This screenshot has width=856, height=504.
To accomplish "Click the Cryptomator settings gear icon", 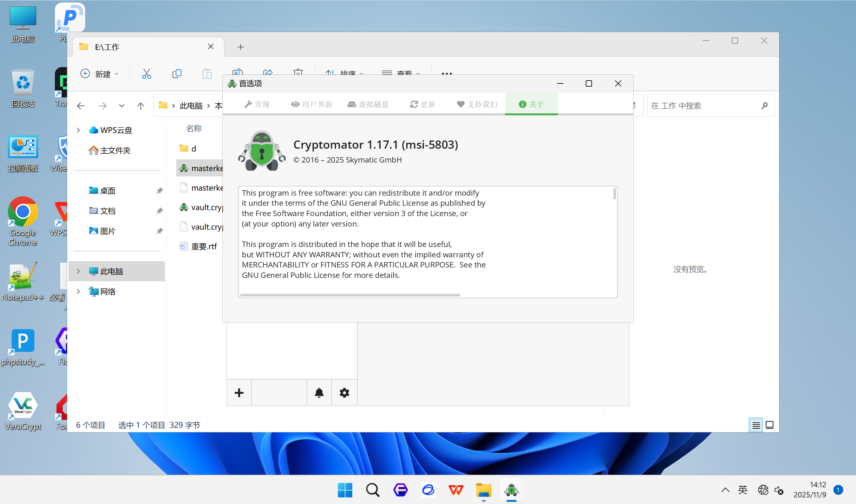I will tap(344, 392).
